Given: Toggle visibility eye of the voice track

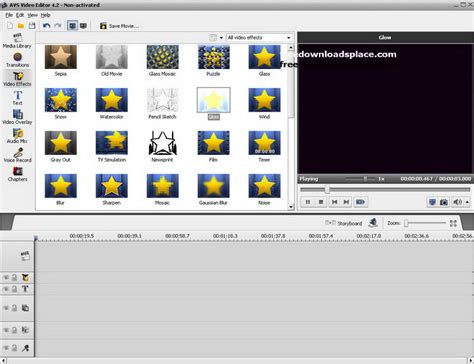Looking at the screenshot, I should coord(6,348).
